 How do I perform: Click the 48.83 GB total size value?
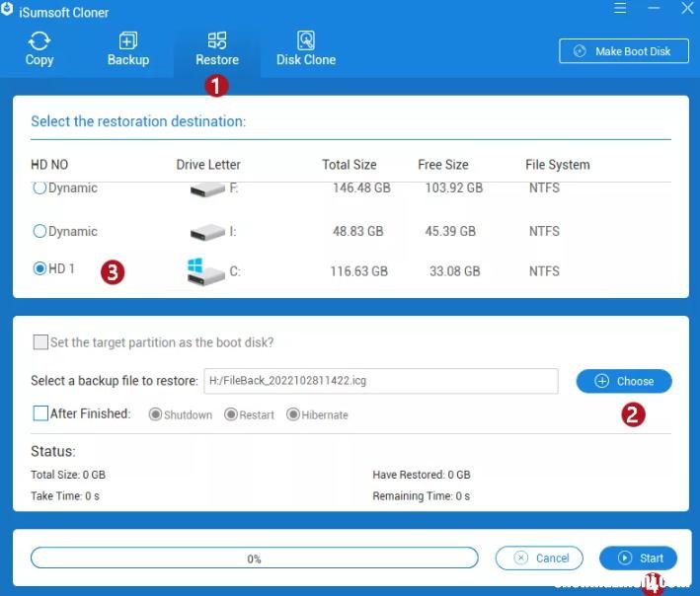click(x=358, y=231)
